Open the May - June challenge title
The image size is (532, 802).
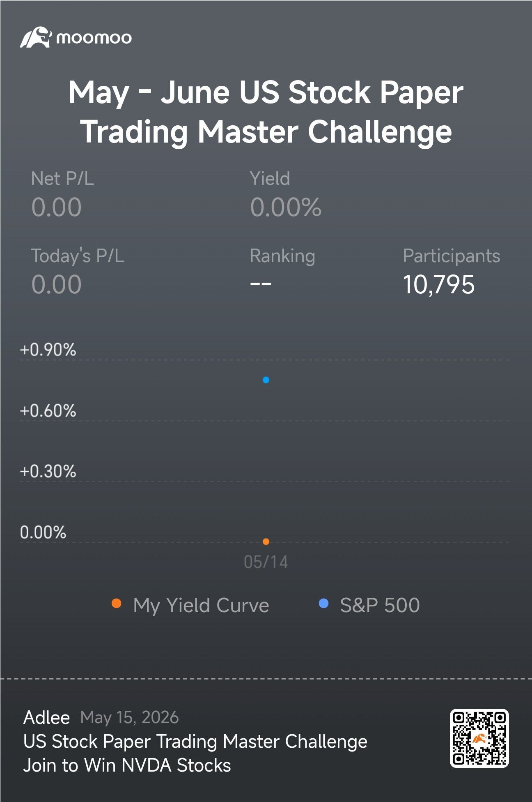click(266, 111)
